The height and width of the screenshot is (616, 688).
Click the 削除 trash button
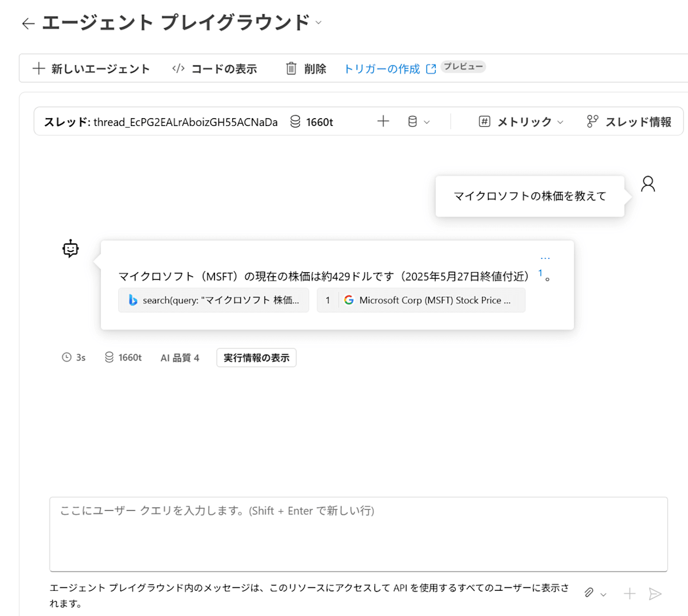pyautogui.click(x=306, y=69)
